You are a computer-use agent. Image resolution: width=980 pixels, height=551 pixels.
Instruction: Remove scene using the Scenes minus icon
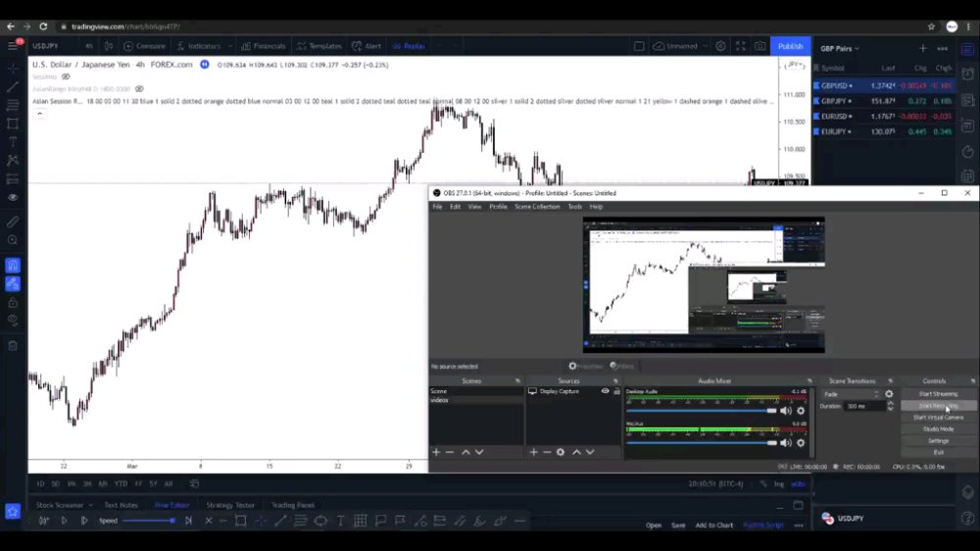(450, 452)
